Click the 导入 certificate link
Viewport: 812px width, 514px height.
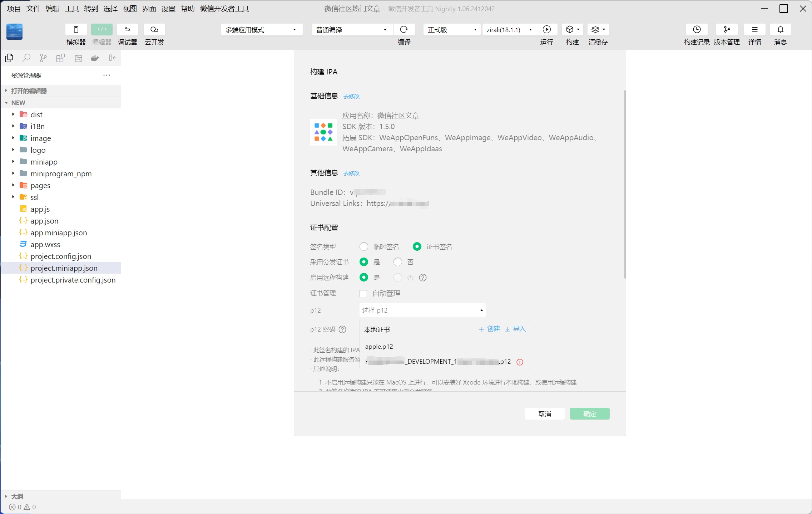click(515, 329)
